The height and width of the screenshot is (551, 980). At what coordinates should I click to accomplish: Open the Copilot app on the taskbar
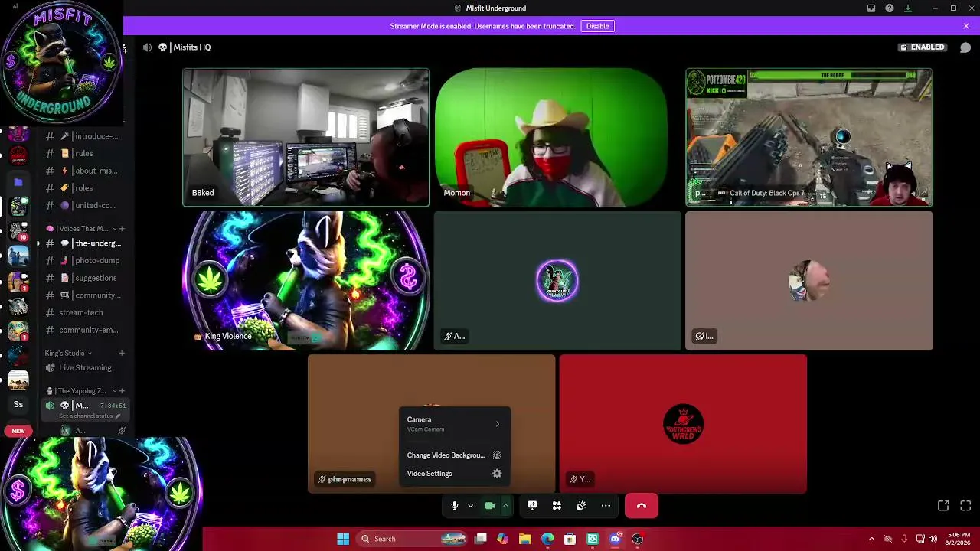502,539
